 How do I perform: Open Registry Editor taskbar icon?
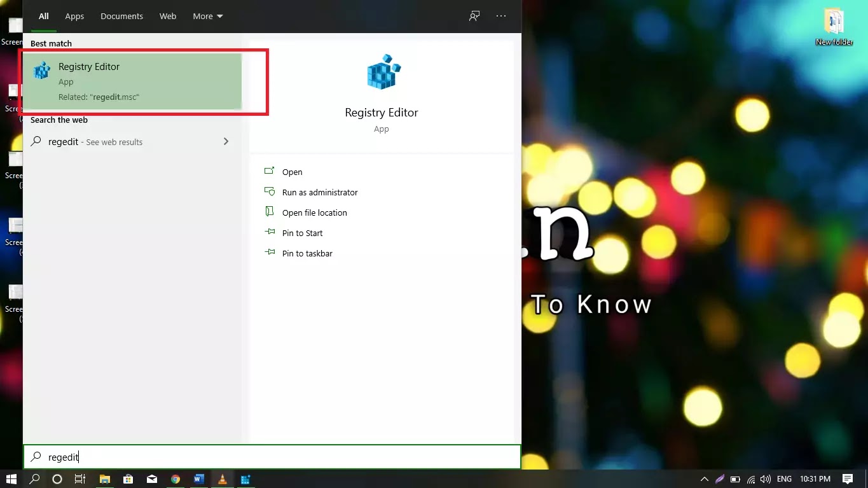point(245,479)
